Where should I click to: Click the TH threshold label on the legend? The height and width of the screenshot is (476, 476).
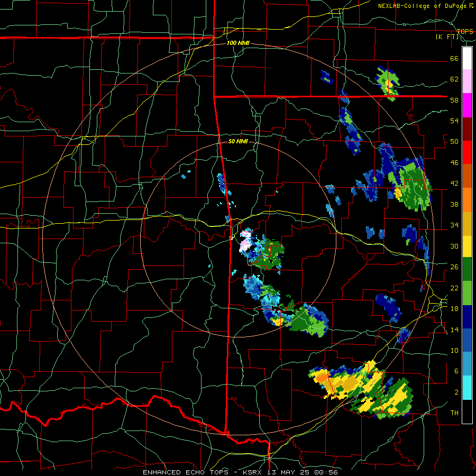pos(454,413)
